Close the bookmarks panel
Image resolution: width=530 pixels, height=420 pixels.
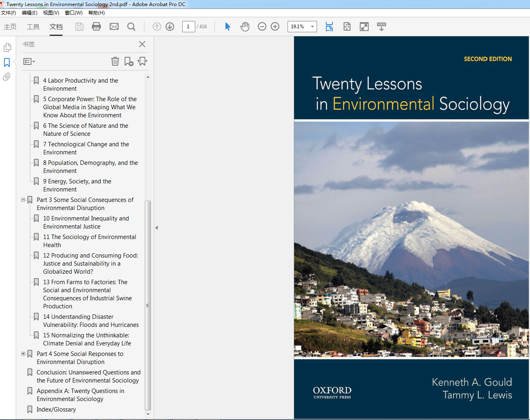pyautogui.click(x=142, y=44)
